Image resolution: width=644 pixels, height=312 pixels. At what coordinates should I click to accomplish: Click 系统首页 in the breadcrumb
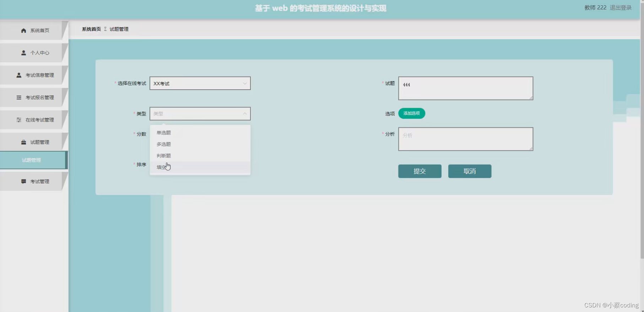click(x=91, y=29)
